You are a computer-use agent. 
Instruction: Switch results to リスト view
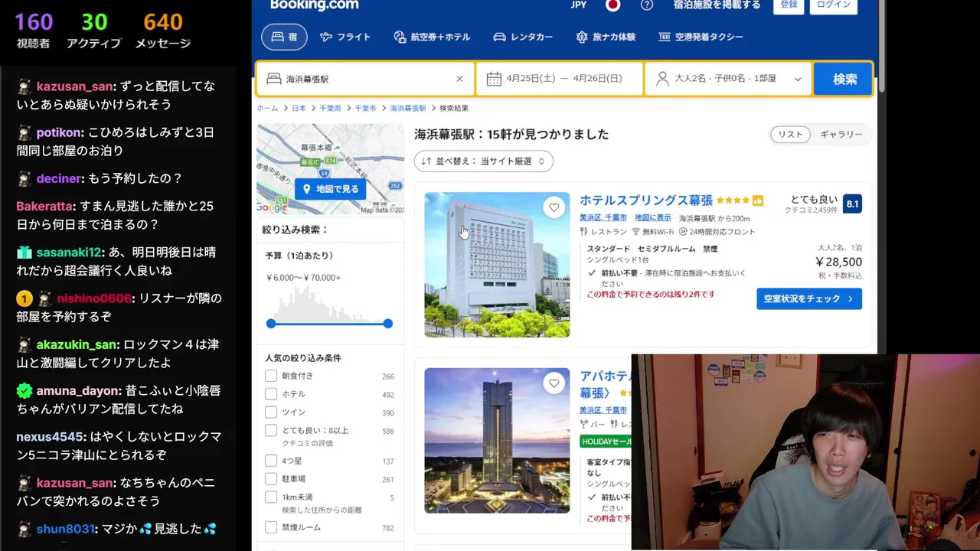pos(790,135)
